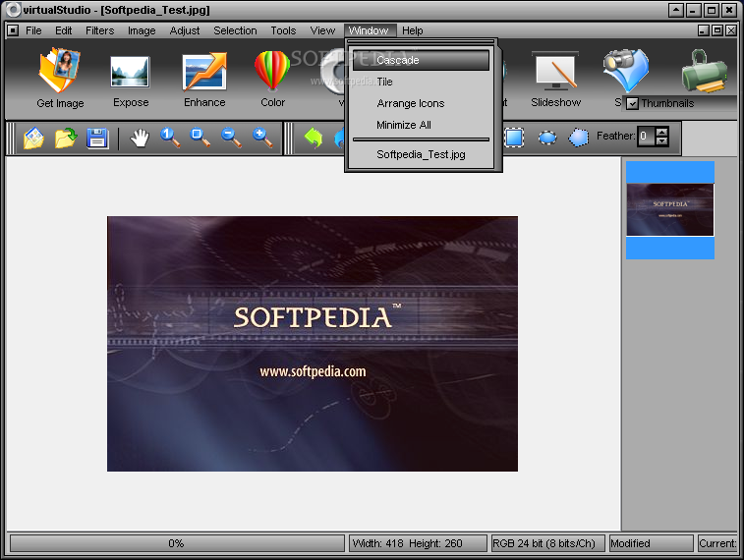Click the Feather value input field
The width and height of the screenshot is (744, 560).
646,137
